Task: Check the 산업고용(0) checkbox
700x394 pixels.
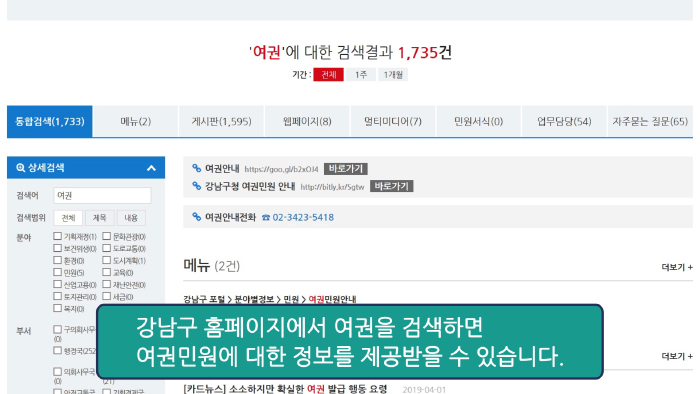Action: point(58,284)
